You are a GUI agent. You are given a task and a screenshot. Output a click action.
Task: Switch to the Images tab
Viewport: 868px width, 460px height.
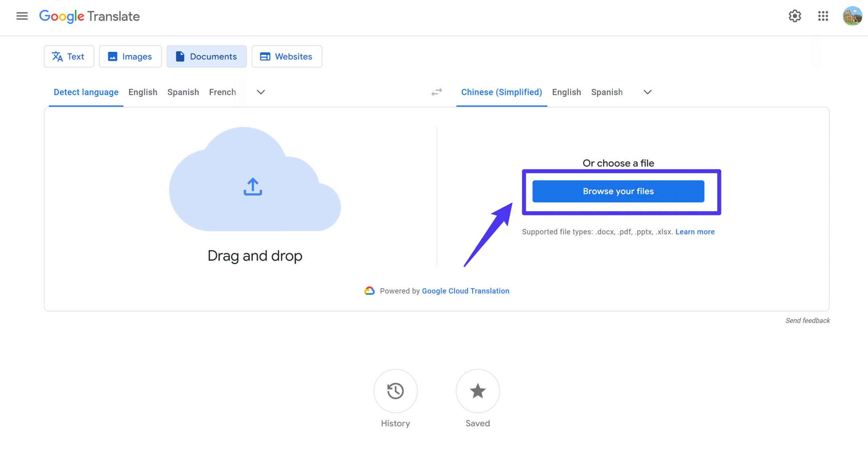tap(130, 57)
